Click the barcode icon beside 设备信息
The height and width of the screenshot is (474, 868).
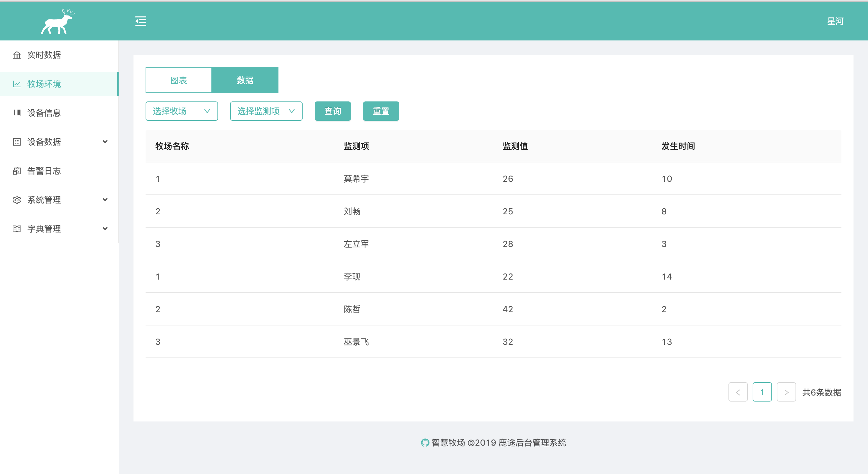(x=17, y=113)
